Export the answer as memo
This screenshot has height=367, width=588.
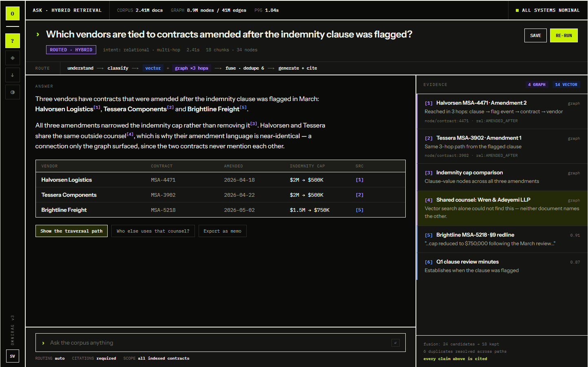coord(223,231)
